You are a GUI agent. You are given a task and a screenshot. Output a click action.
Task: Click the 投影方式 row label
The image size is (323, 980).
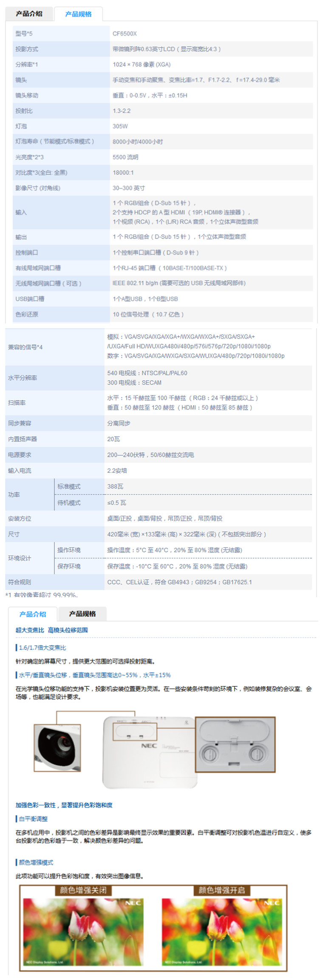tap(27, 49)
